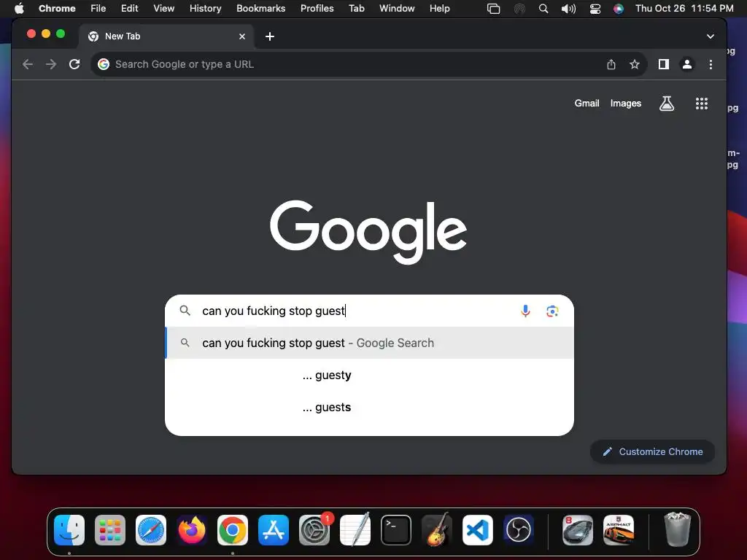This screenshot has width=747, height=560.
Task: Open the Apple menu
Action: [19, 9]
